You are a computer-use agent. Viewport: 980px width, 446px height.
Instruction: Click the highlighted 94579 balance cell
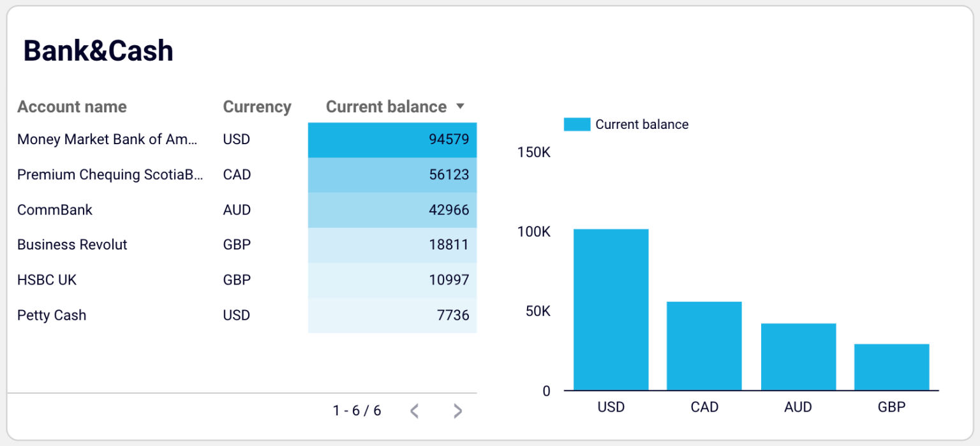coord(392,139)
